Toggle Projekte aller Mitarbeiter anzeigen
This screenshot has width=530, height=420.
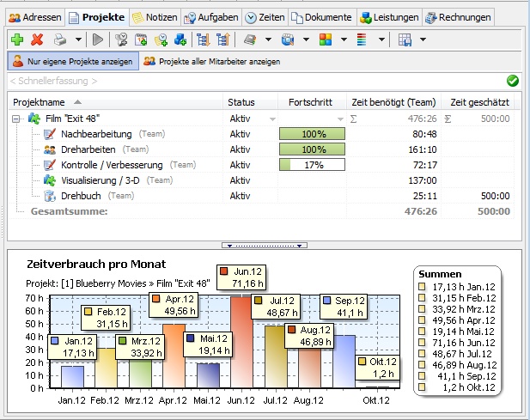212,62
